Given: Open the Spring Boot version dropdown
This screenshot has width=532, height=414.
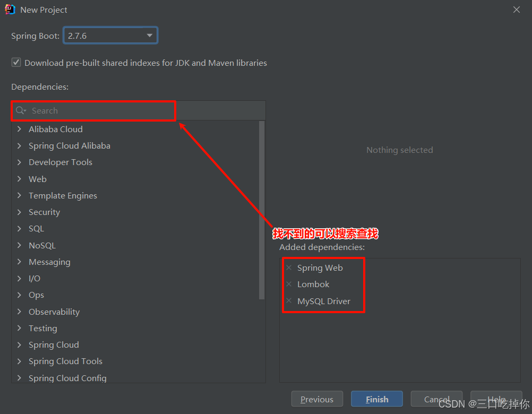Looking at the screenshot, I should (x=110, y=36).
